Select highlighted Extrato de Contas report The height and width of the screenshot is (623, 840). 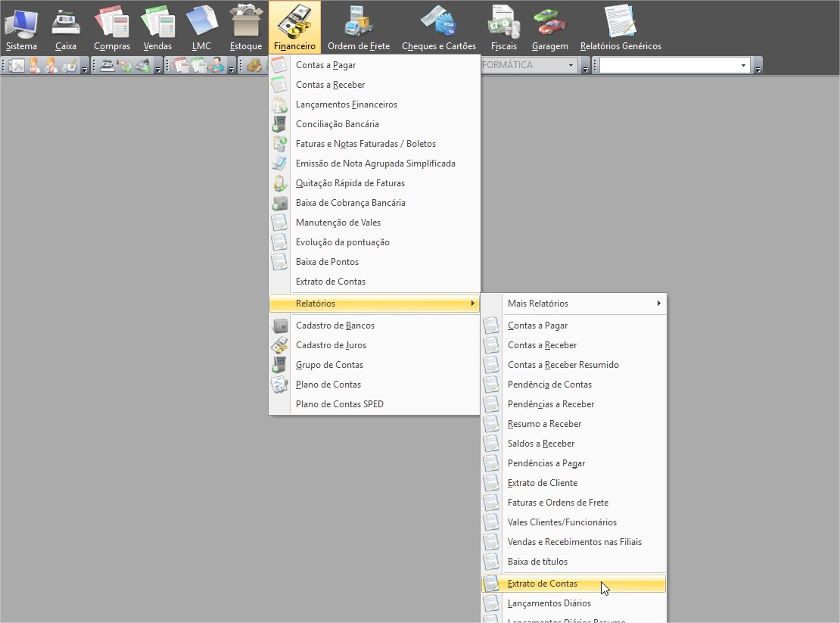pyautogui.click(x=574, y=584)
